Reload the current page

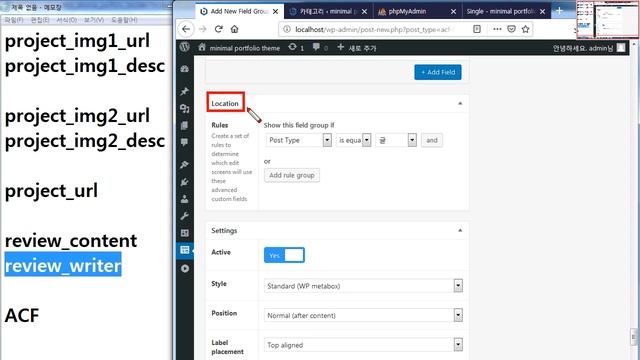pyautogui.click(x=218, y=29)
